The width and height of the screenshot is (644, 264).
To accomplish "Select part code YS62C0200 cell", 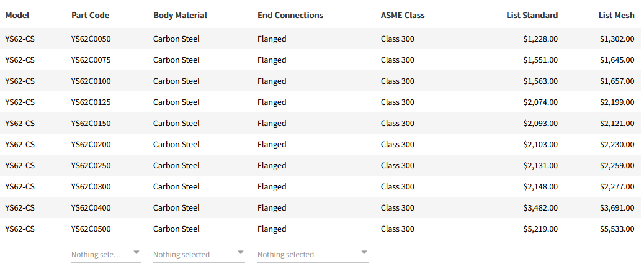I will (x=91, y=145).
